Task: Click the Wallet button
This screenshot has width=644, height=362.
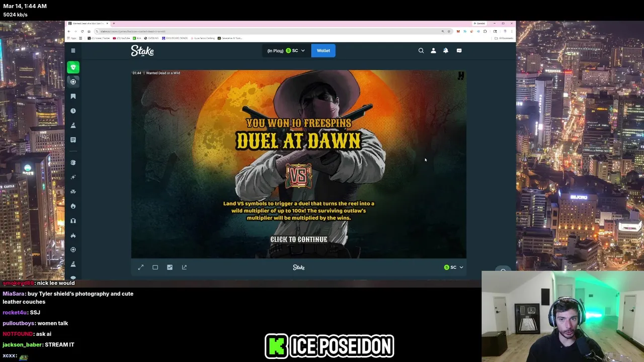Action: click(x=323, y=50)
